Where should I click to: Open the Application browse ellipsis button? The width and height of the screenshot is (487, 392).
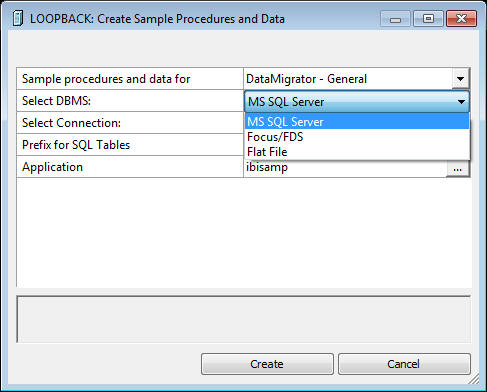tap(458, 169)
